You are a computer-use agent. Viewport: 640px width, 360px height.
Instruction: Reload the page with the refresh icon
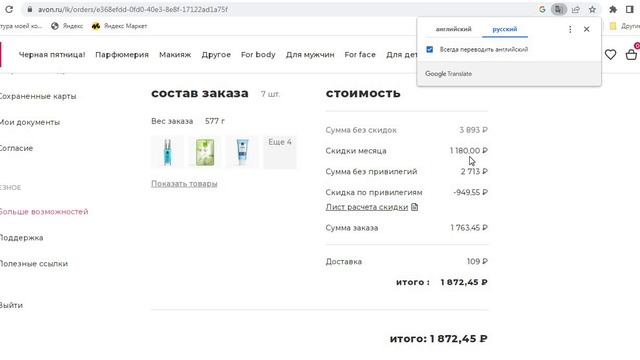pos(9,9)
